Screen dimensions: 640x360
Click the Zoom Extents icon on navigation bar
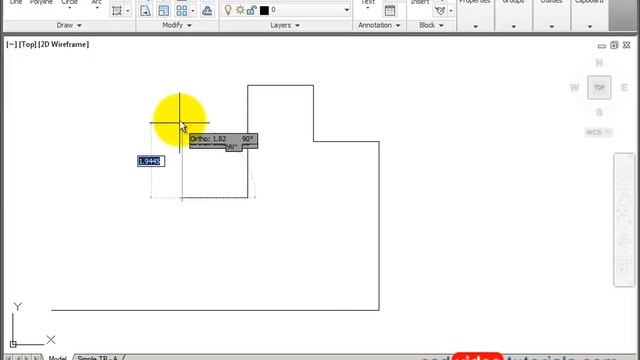[624, 216]
